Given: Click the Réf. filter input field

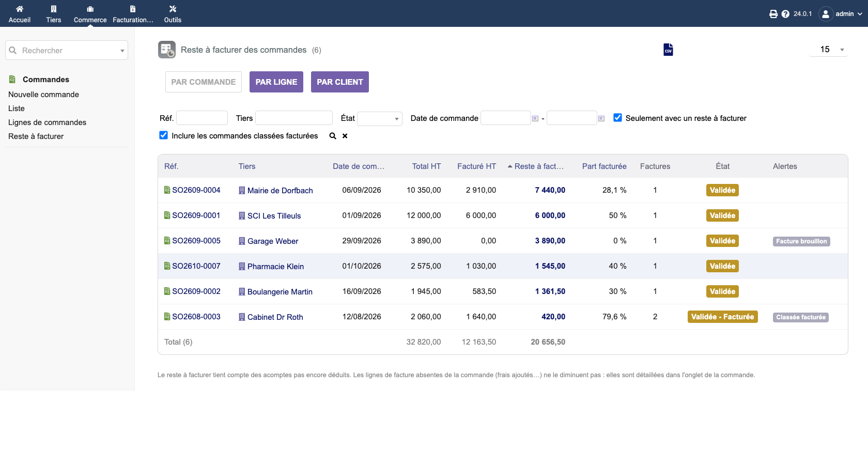Looking at the screenshot, I should click(x=202, y=118).
